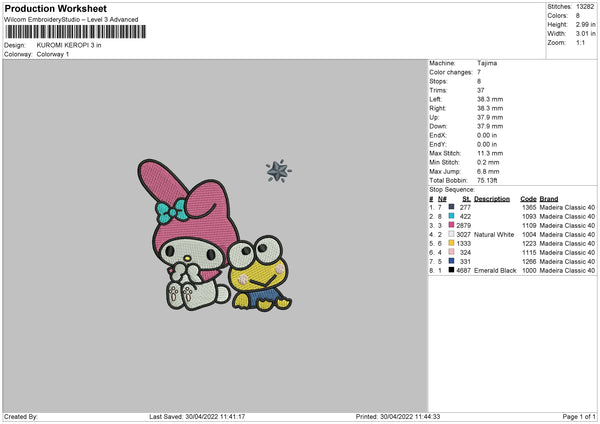Click the Trims value 37
Image resolution: width=600 pixels, height=424 pixels.
(481, 90)
